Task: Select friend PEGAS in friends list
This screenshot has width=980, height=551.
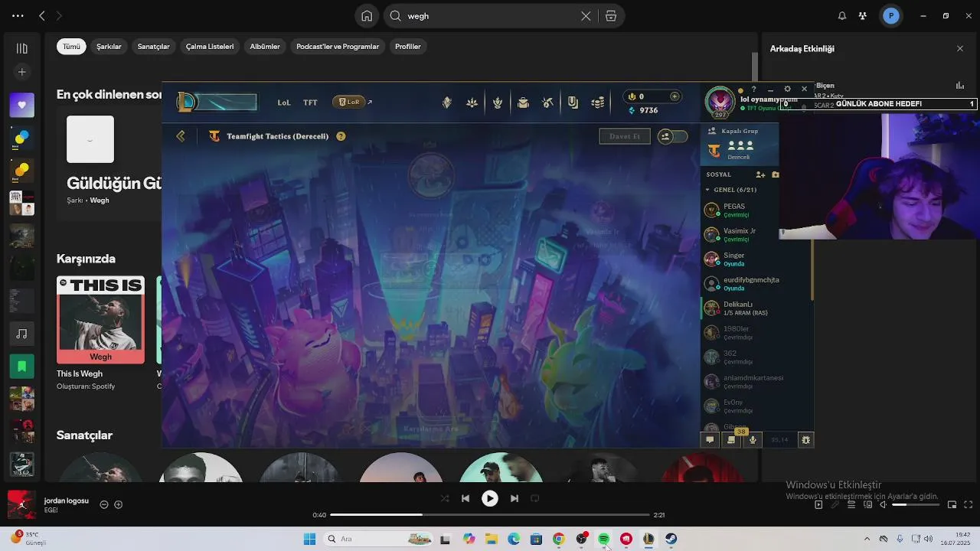Action: pos(741,210)
